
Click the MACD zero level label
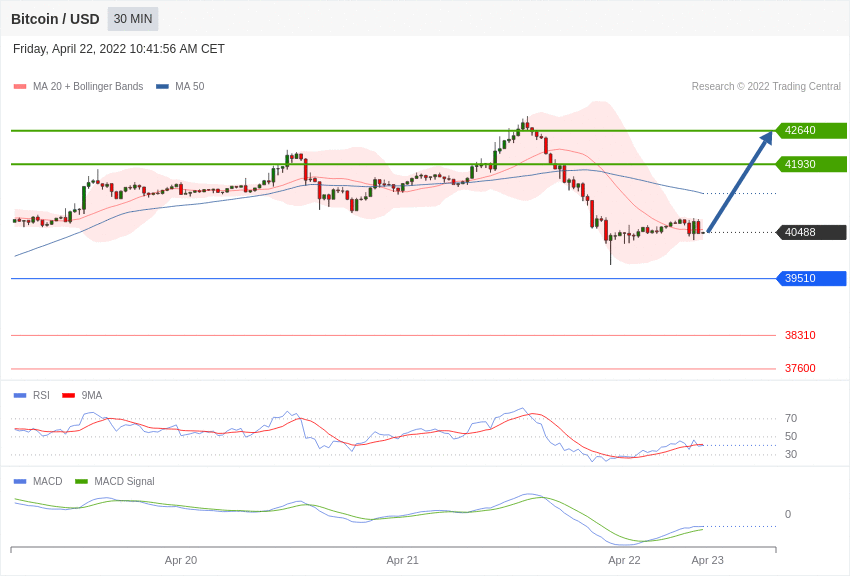click(788, 514)
